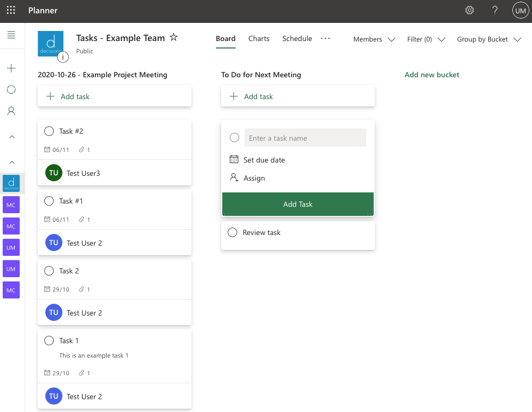This screenshot has height=412, width=532.
Task: Click the New plan plus icon in sidebar
Action: point(11,68)
